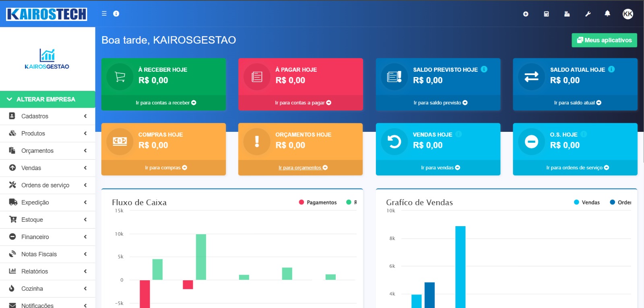Open the Alterar Empresa dropdown
This screenshot has width=644, height=308.
pos(47,99)
